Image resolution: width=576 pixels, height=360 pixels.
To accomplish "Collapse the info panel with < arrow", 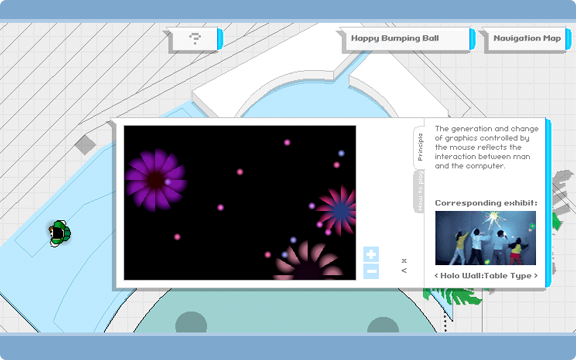I will pos(404,270).
